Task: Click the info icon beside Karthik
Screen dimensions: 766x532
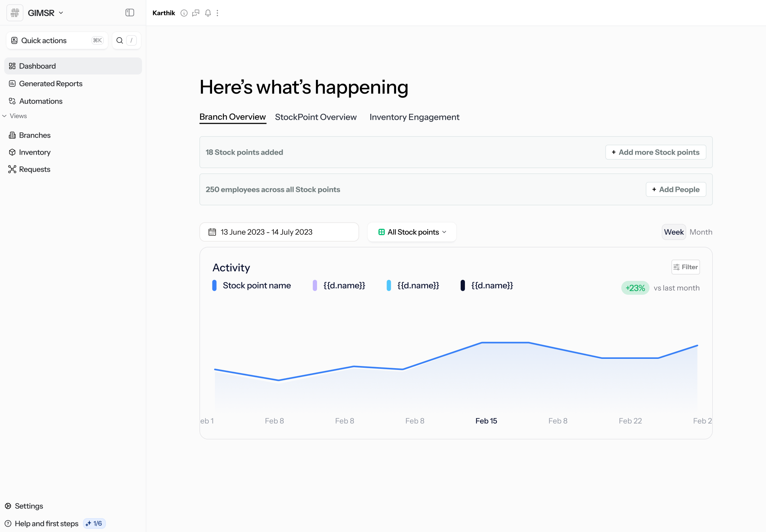Action: [x=184, y=13]
